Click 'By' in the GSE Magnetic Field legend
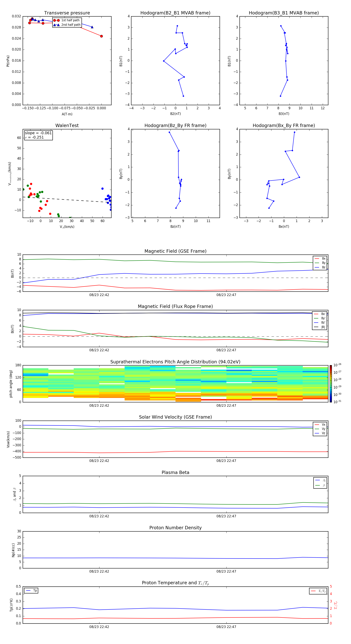The image size is (351, 644). (320, 263)
